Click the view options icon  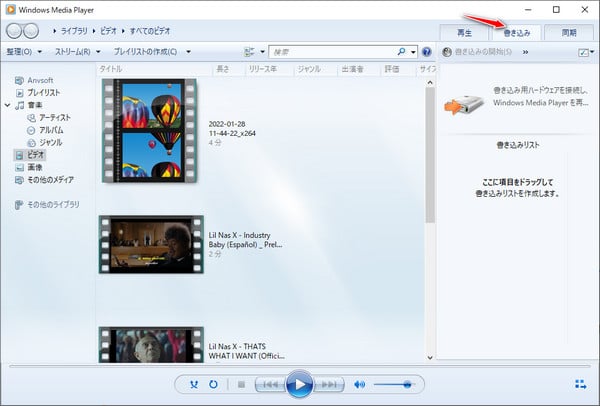(x=249, y=52)
